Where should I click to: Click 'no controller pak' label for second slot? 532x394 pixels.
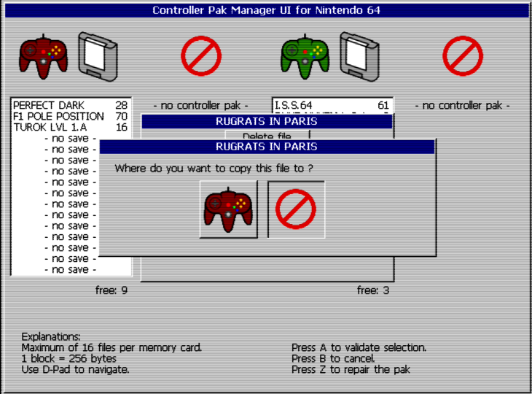(x=201, y=105)
